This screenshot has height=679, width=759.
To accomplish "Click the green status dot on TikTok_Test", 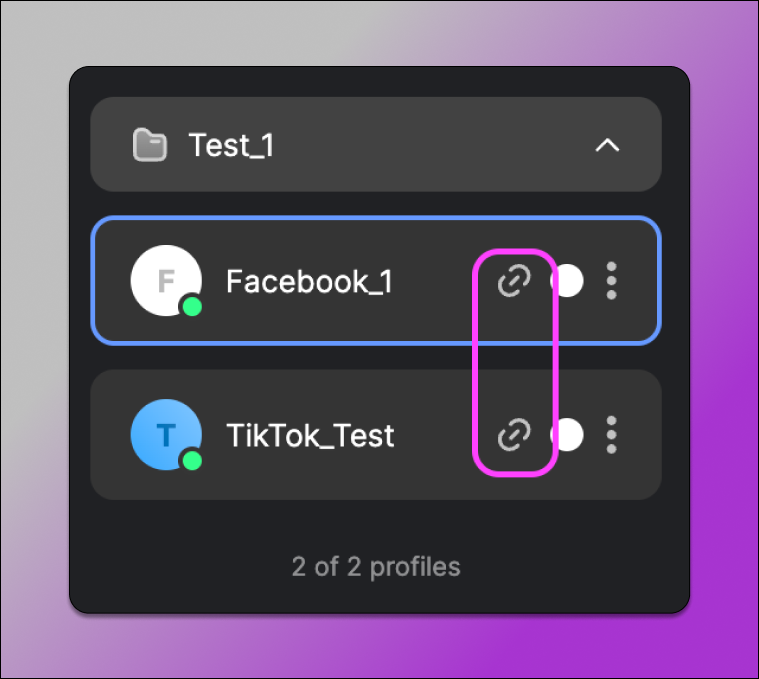I will pyautogui.click(x=192, y=460).
